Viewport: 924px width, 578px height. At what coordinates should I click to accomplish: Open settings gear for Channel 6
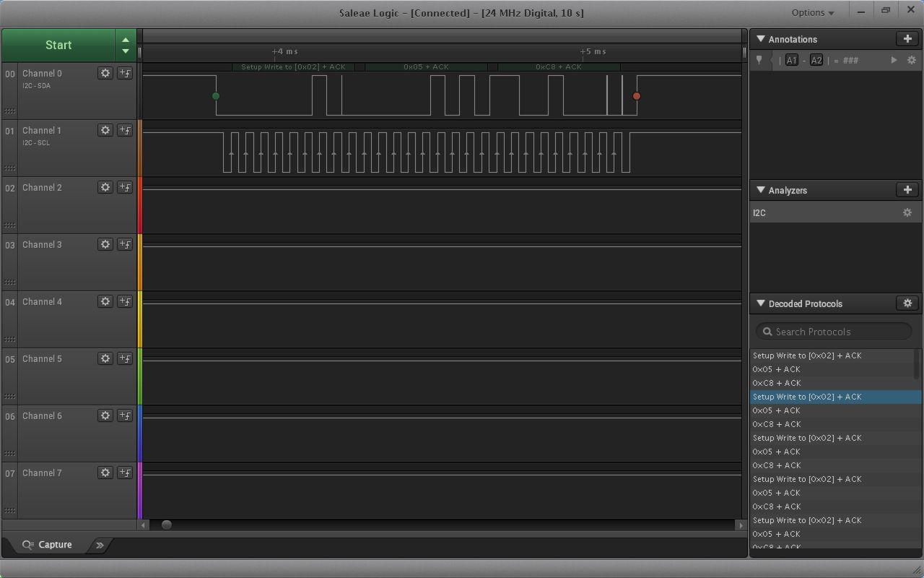point(105,415)
